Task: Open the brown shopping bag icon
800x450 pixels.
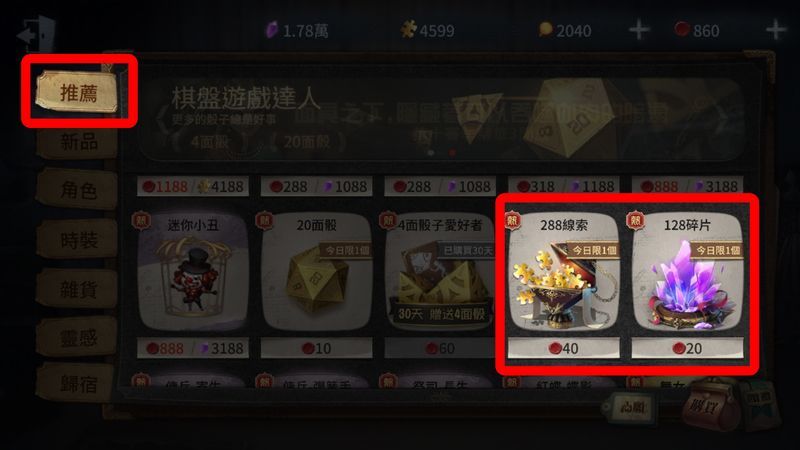Action: pyautogui.click(x=710, y=407)
